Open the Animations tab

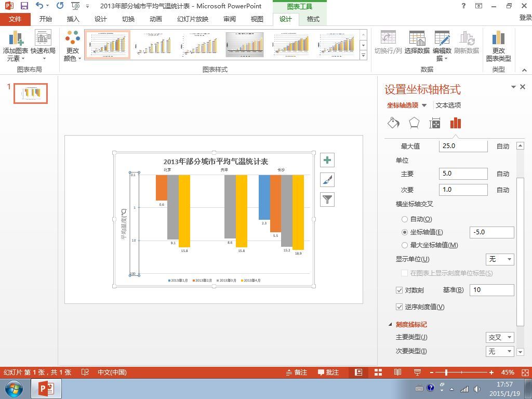(x=156, y=19)
